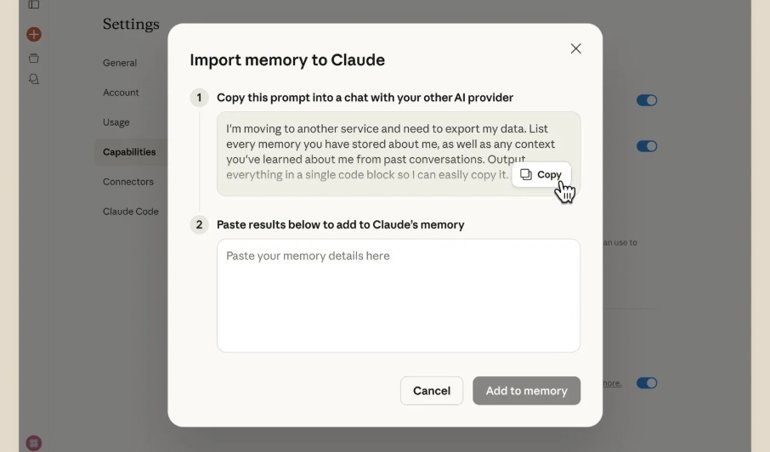Viewport: 770px width, 452px height.
Task: Open the Connectors settings section
Action: click(128, 182)
